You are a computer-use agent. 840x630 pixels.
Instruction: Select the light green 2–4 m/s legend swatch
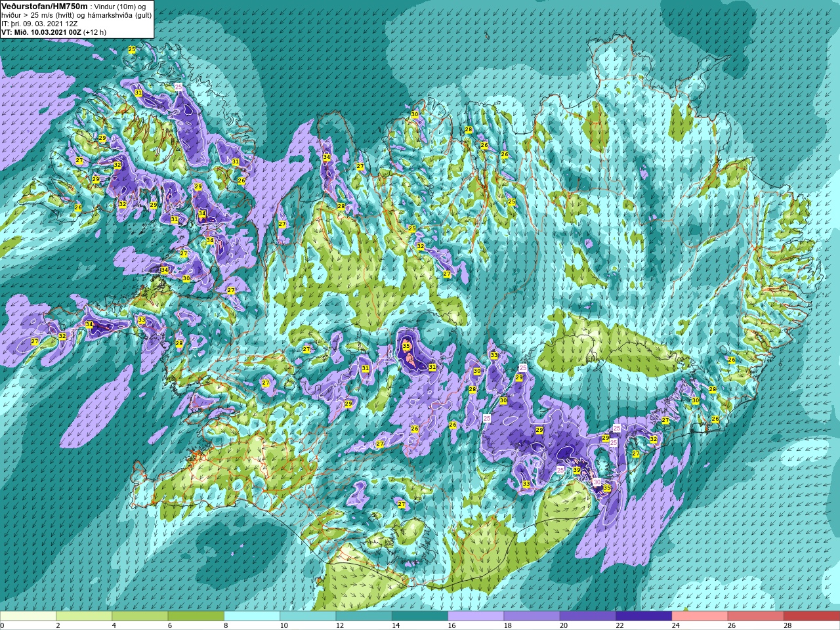pos(84,616)
